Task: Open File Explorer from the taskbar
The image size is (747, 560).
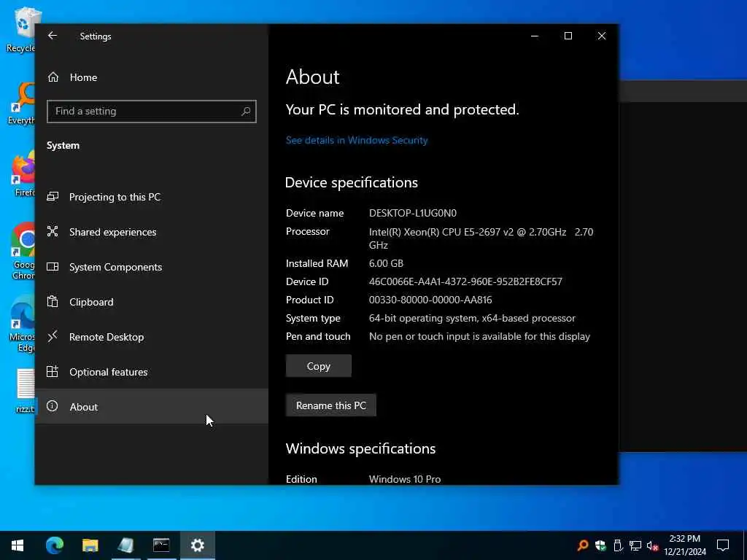Action: [x=90, y=545]
